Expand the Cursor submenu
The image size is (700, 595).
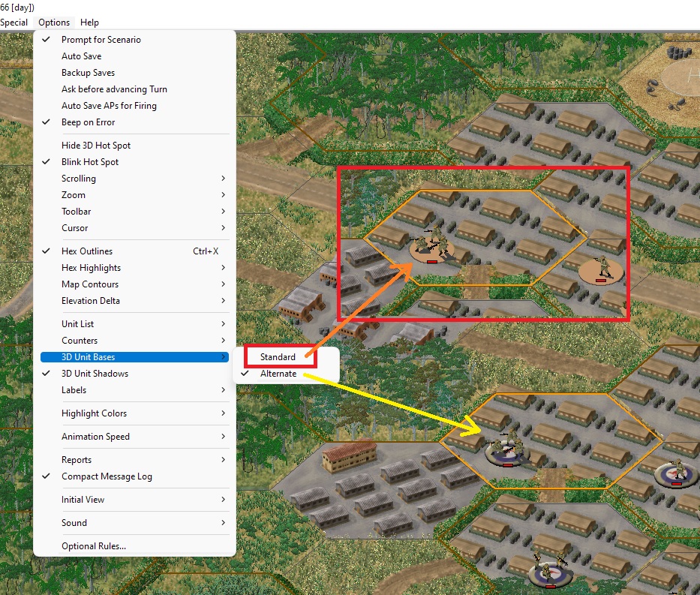click(134, 228)
